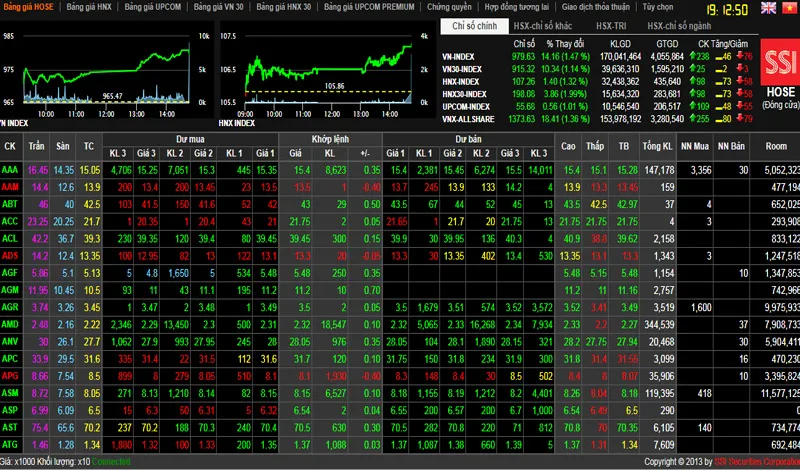Click the clock display 19:12:50
The width and height of the screenshot is (800, 470).
point(727,10)
